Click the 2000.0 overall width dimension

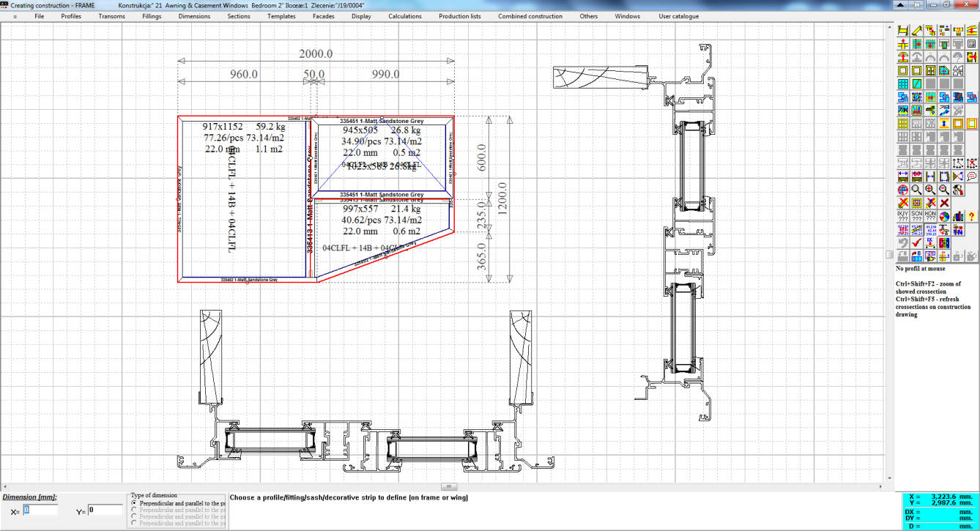[x=316, y=53]
